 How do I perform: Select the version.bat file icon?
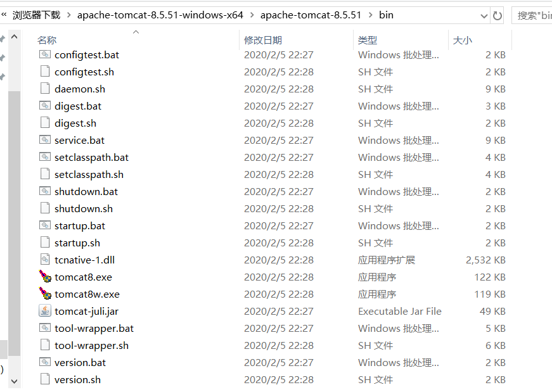pyautogui.click(x=45, y=362)
